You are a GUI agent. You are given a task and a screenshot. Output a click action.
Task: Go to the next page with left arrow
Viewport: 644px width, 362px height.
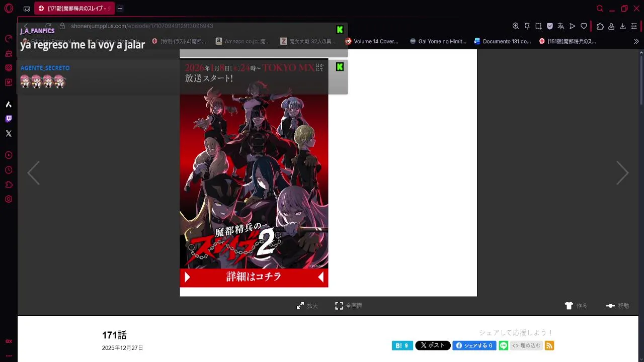33,173
